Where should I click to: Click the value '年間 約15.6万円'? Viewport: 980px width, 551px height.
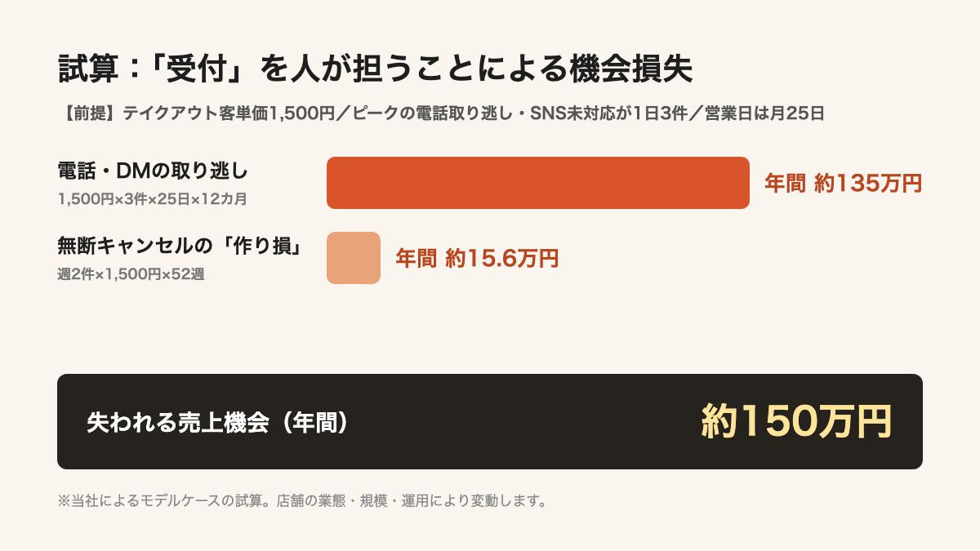click(x=477, y=258)
